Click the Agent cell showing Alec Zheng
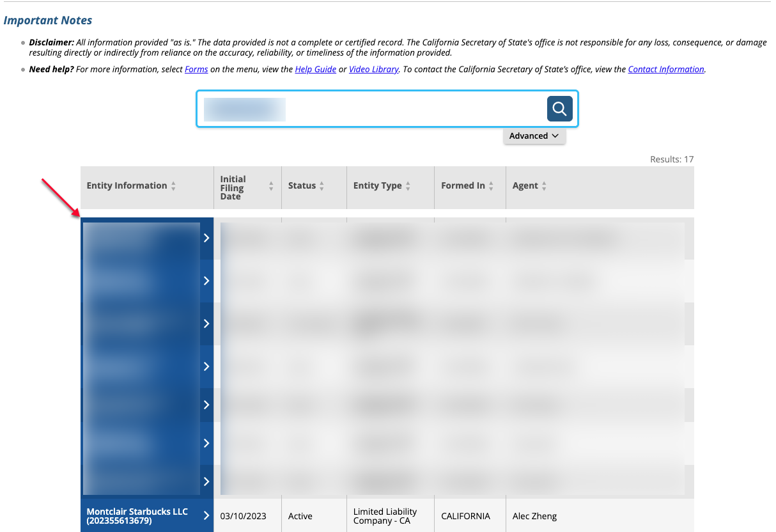This screenshot has width=776, height=532. click(x=534, y=516)
